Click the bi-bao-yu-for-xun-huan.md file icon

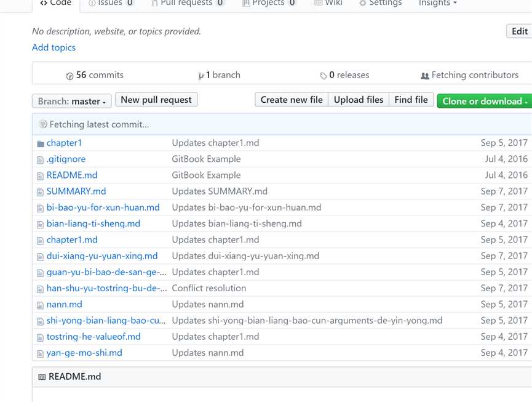pos(40,209)
